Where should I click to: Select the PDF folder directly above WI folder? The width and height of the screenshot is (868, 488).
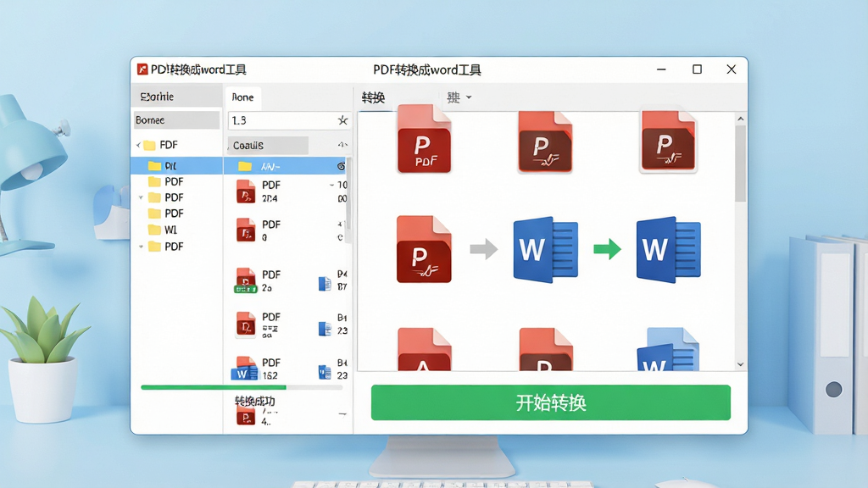(x=166, y=213)
